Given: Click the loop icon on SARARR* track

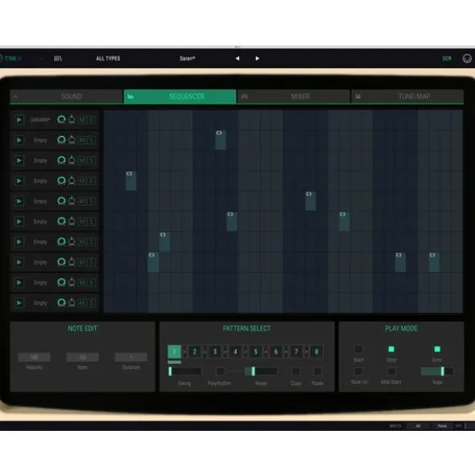Looking at the screenshot, I should [61, 120].
